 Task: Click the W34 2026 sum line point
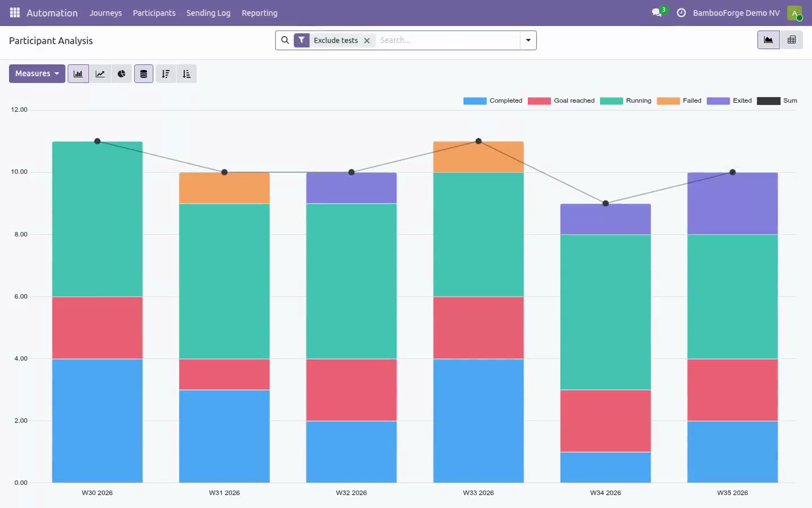(605, 203)
